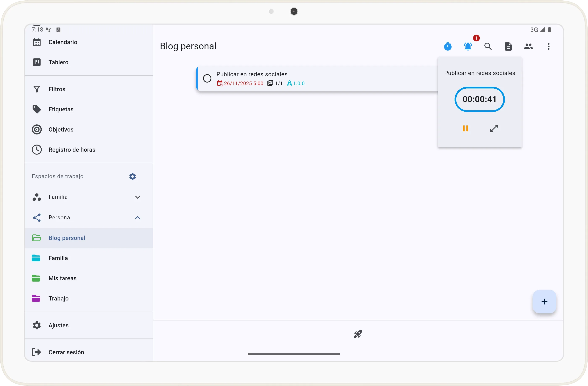Open the notes document icon
The height and width of the screenshot is (386, 588).
point(508,46)
